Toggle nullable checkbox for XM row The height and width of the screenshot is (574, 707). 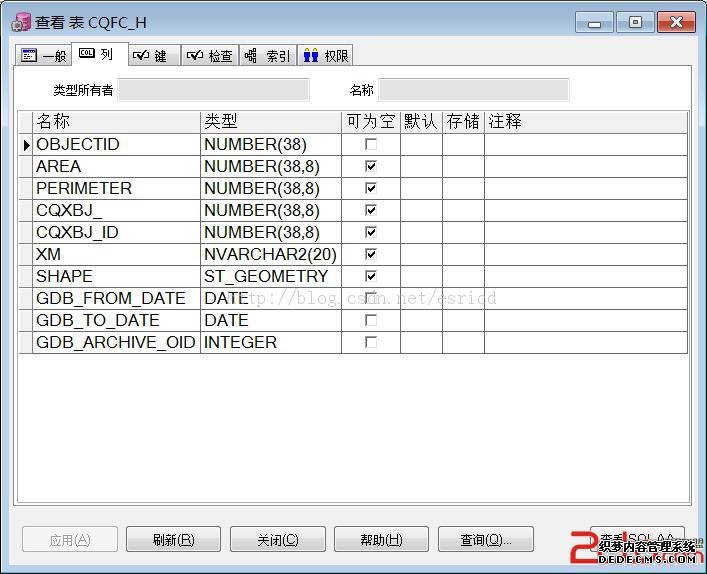pos(371,254)
